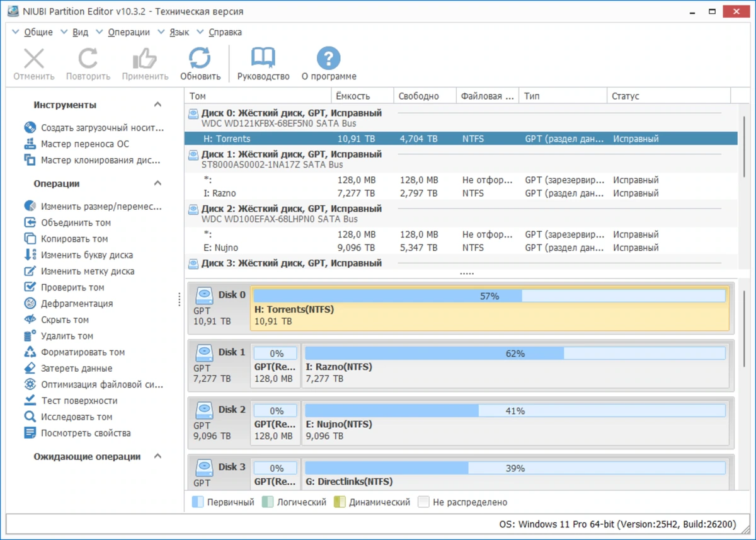The height and width of the screenshot is (540, 756).
Task: Open О программе question mark icon
Action: click(x=328, y=59)
